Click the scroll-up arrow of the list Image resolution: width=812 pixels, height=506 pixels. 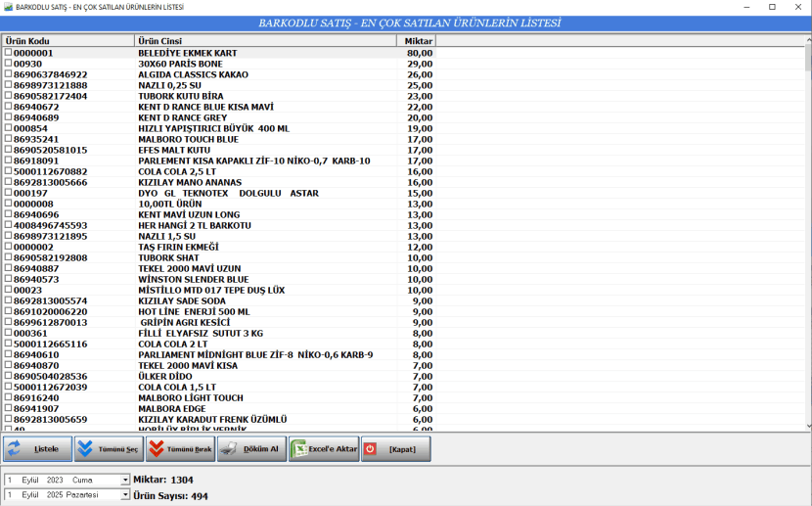[x=808, y=39]
